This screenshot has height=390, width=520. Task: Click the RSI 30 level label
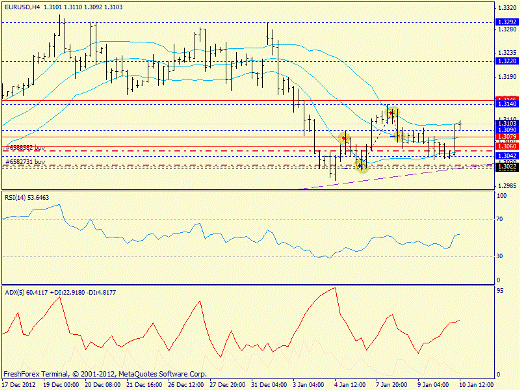500,256
